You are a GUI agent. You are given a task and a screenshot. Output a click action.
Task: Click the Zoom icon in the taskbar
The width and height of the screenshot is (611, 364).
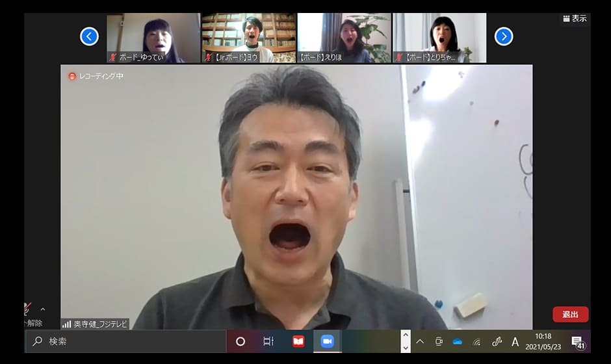coord(327,341)
